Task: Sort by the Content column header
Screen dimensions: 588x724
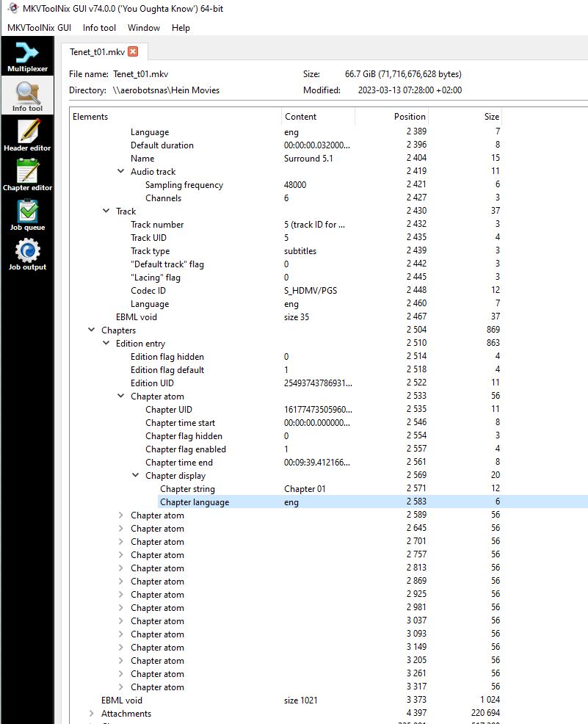Action: pos(318,116)
